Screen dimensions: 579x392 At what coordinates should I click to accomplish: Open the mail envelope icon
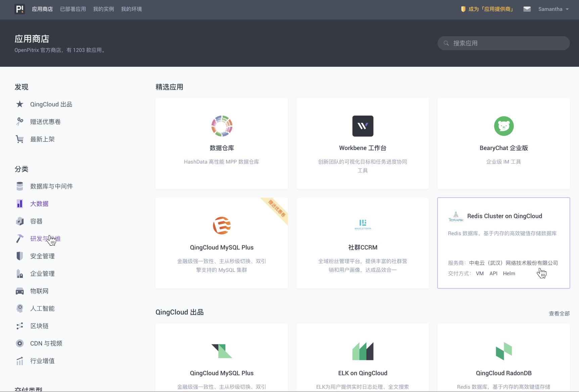click(x=527, y=9)
